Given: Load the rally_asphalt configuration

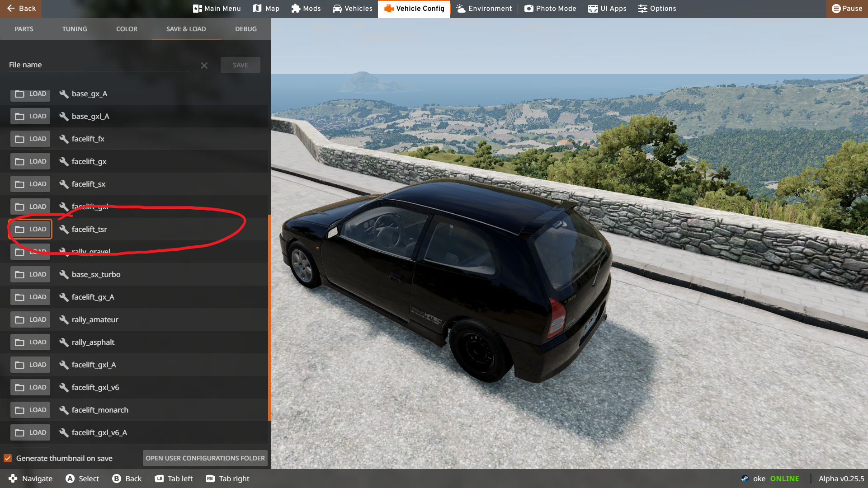Looking at the screenshot, I should [30, 342].
